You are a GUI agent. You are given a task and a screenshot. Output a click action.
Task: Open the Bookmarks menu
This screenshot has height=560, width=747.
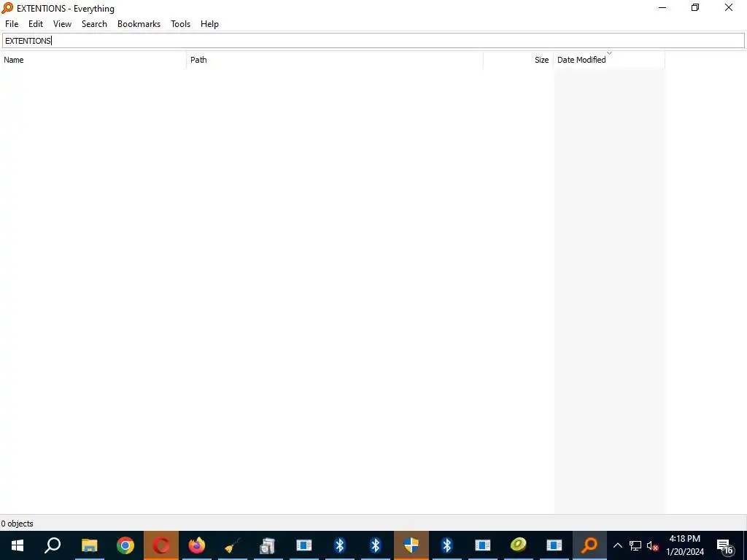tap(139, 24)
